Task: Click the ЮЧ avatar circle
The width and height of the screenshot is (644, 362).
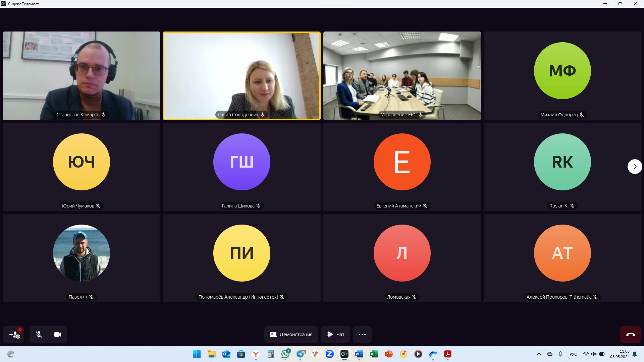Action: 82,162
